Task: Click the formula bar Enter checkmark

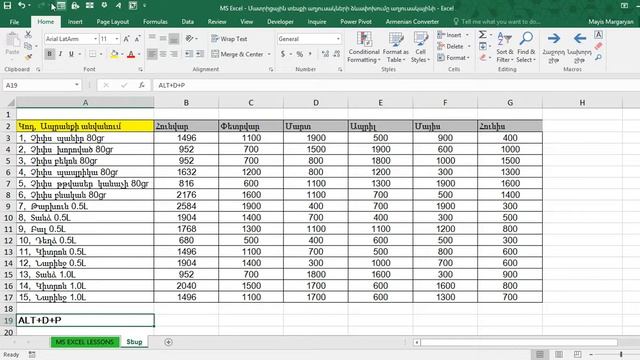Action: click(x=124, y=85)
